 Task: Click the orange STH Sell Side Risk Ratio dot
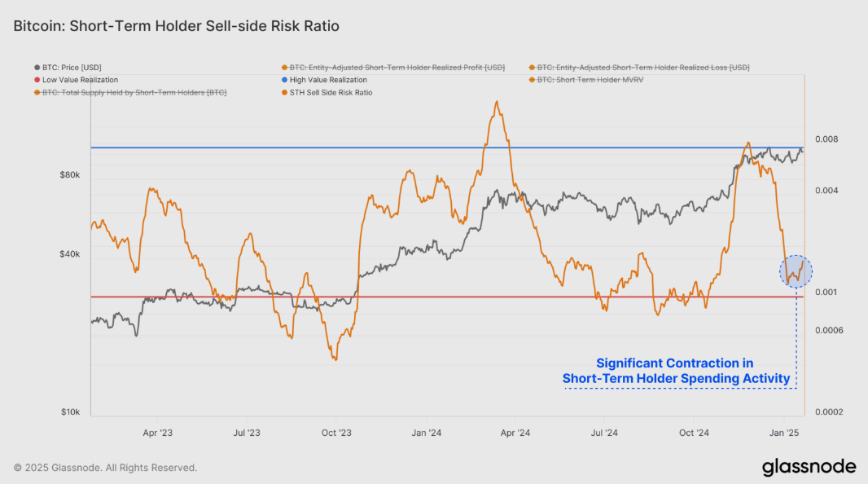pyautogui.click(x=283, y=93)
